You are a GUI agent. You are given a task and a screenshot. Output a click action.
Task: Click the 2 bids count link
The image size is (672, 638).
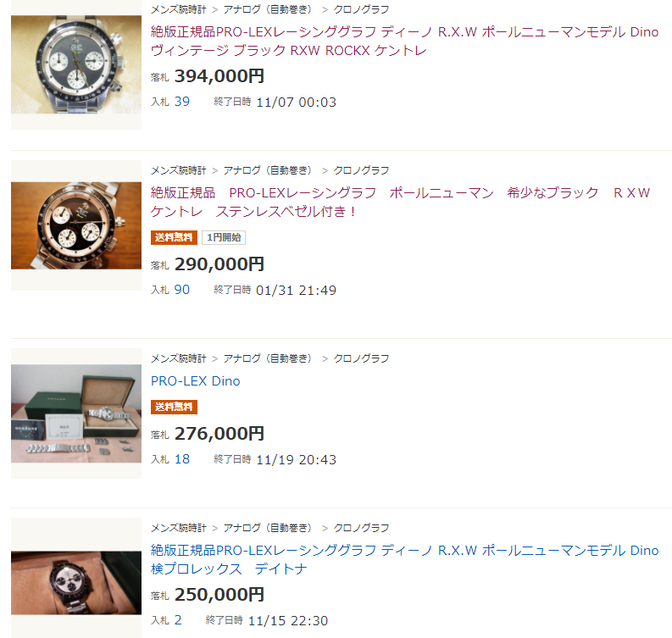[178, 620]
